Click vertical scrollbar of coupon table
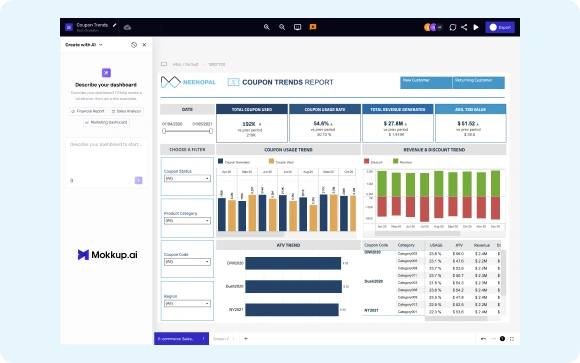The image size is (580, 363). [x=503, y=273]
